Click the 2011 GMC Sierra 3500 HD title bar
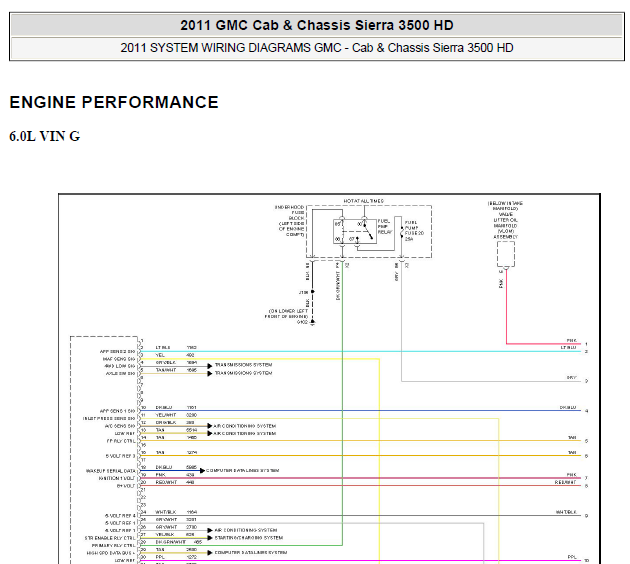This screenshot has height=564, width=630. tap(315, 25)
